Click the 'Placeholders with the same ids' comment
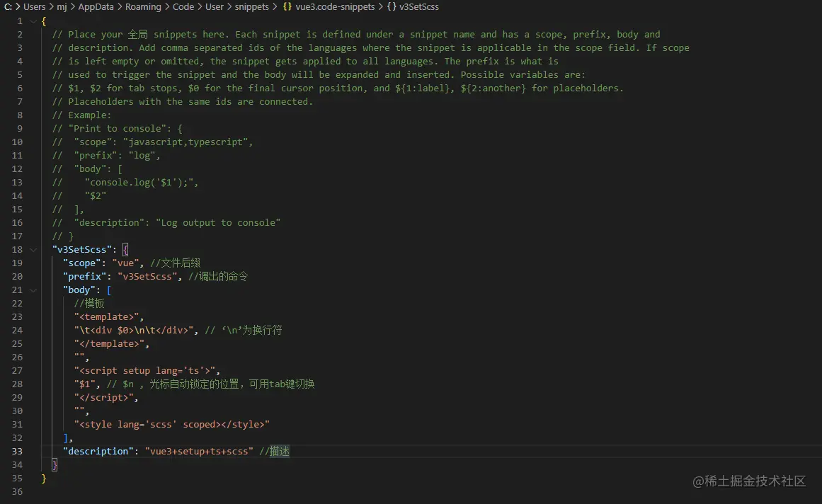The image size is (822, 504). (x=183, y=102)
